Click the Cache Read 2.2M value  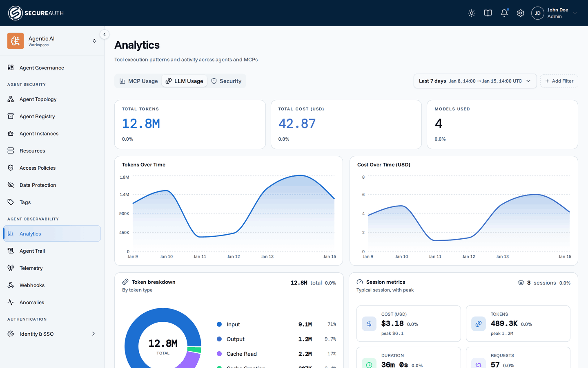(x=305, y=354)
